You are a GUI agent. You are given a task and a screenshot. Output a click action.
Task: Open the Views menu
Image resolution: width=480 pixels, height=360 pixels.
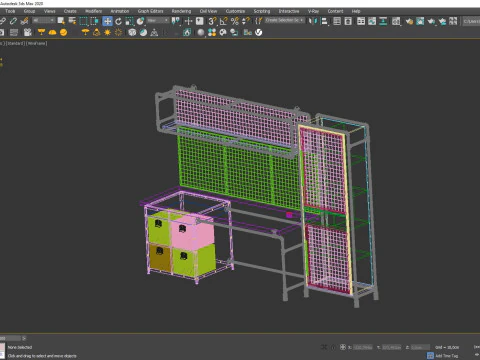click(49, 11)
